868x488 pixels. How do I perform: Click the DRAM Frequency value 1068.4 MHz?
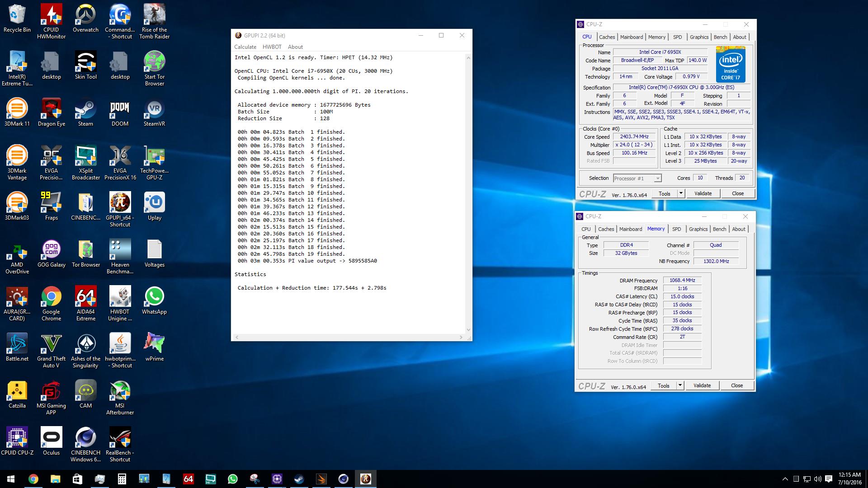click(682, 280)
